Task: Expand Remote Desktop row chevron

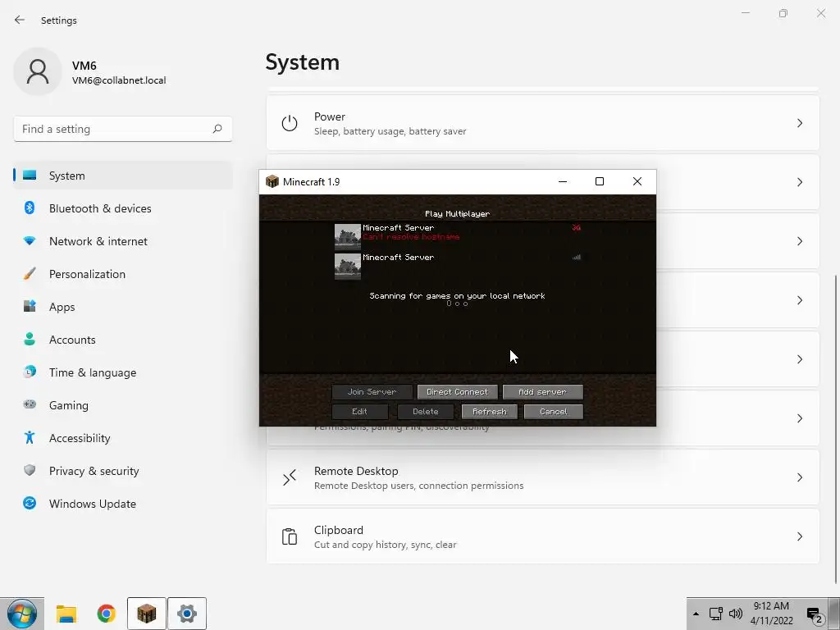Action: click(x=799, y=477)
